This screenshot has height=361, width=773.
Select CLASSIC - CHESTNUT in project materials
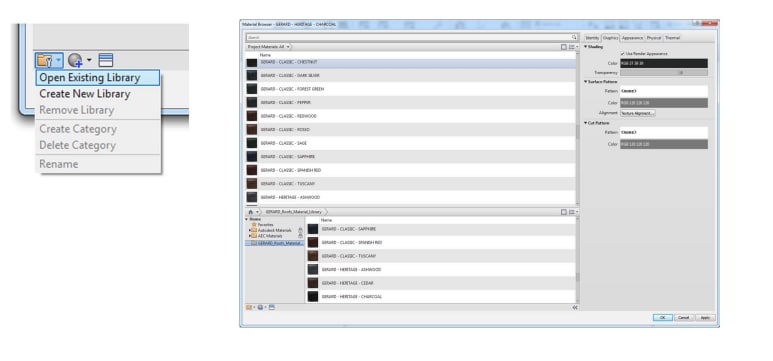click(x=410, y=63)
